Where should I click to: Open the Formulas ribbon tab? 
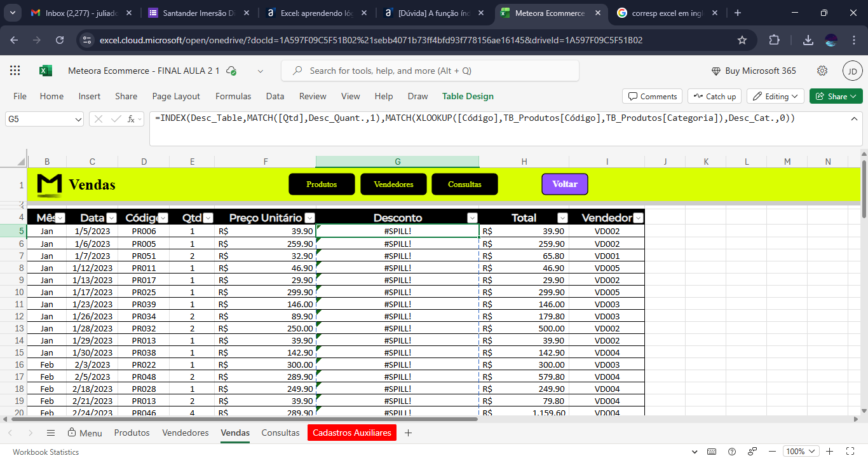(x=233, y=96)
